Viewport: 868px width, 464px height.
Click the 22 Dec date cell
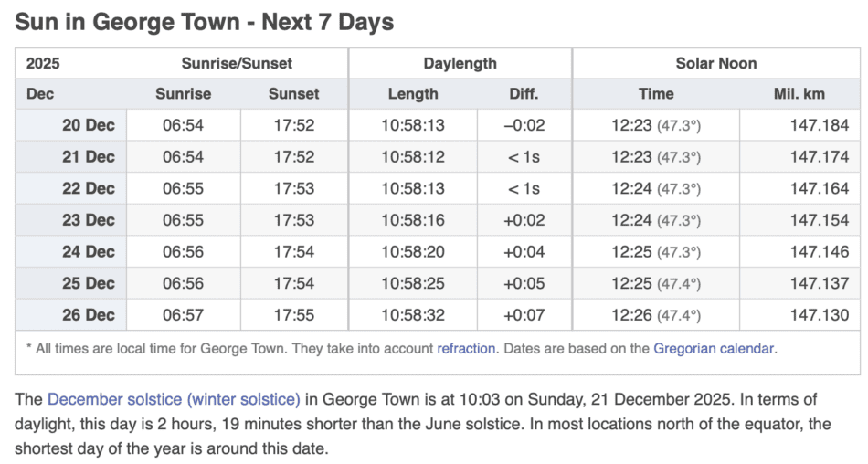pos(89,188)
